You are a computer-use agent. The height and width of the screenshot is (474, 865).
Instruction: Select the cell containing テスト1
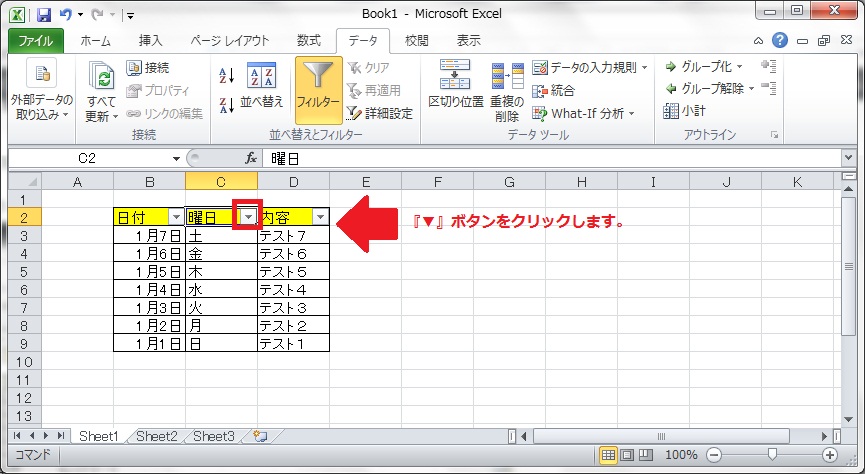tap(293, 344)
